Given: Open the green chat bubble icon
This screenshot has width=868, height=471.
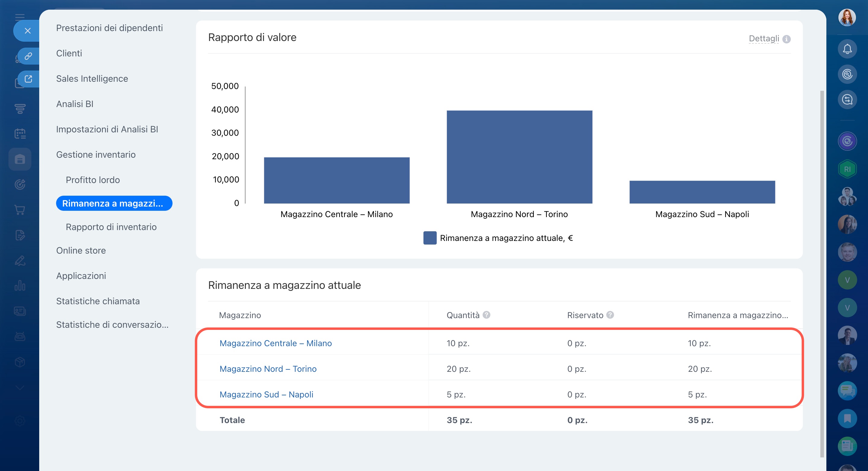Looking at the screenshot, I should click(847, 390).
